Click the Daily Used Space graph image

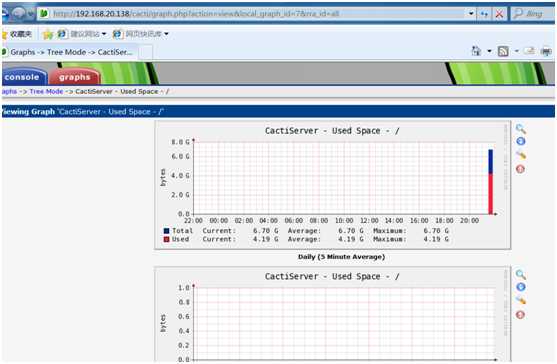(x=332, y=185)
